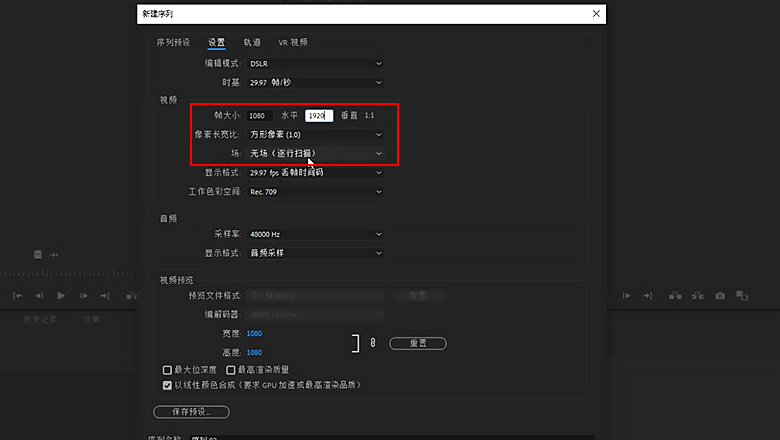This screenshot has width=780, height=440.
Task: Switch to the 轨道 tab
Action: point(252,42)
